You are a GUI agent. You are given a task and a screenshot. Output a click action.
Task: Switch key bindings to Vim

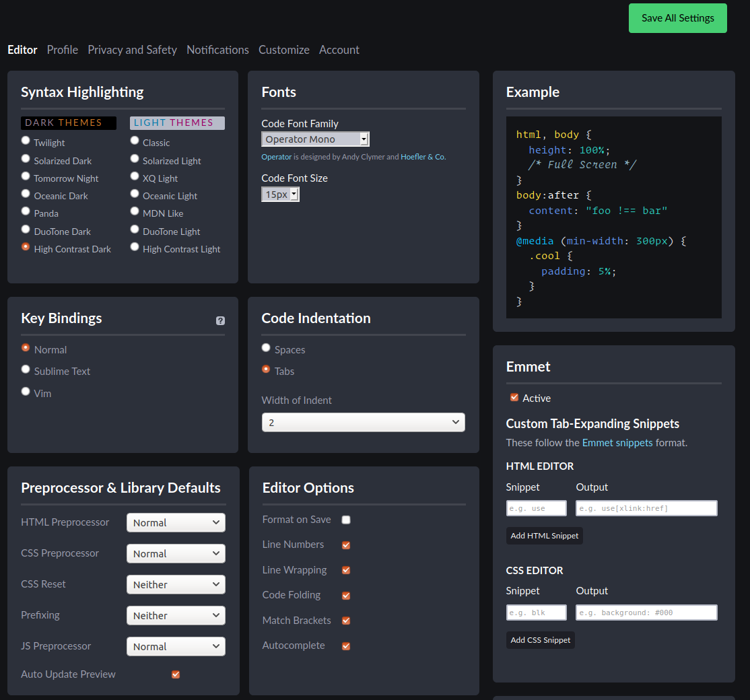tap(25, 391)
